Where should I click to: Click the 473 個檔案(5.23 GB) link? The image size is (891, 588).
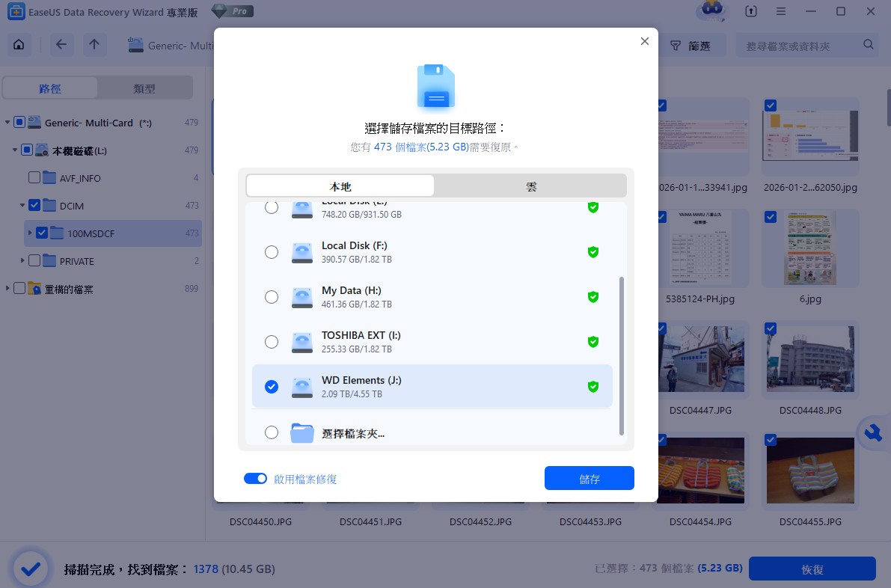click(421, 147)
